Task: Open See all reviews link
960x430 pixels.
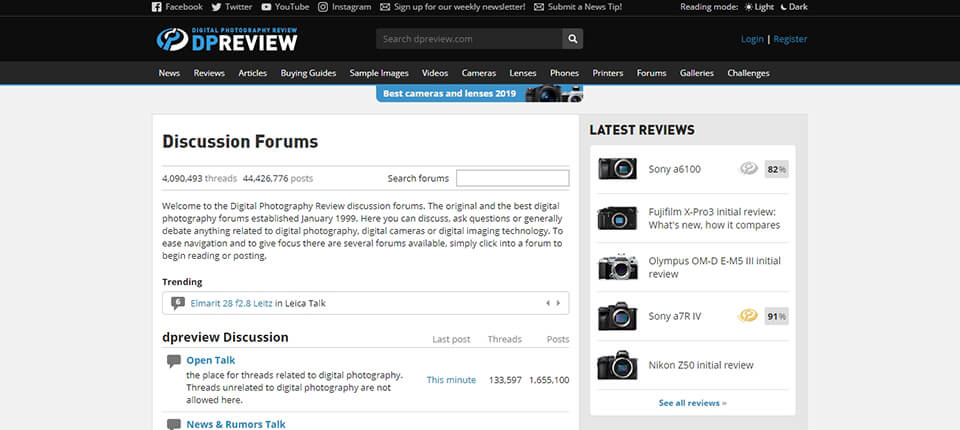Action: tap(692, 403)
